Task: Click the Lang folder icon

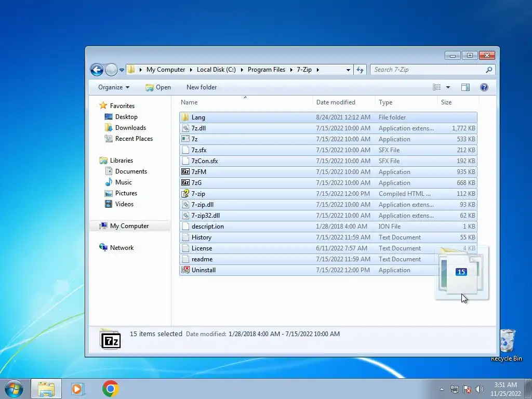Action: coord(185,117)
